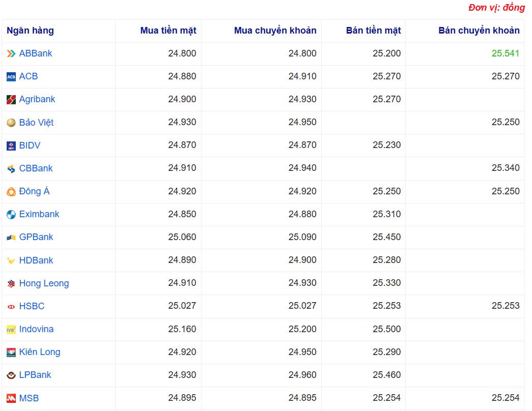Viewport: 532px width, 411px height.
Task: Click the Đông Á logo icon
Action: [x=11, y=192]
